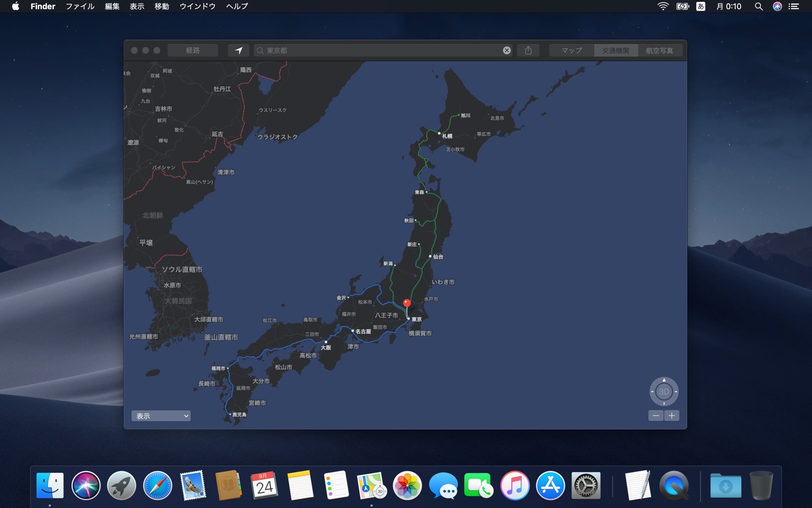Switch to マップ map view

(x=571, y=50)
